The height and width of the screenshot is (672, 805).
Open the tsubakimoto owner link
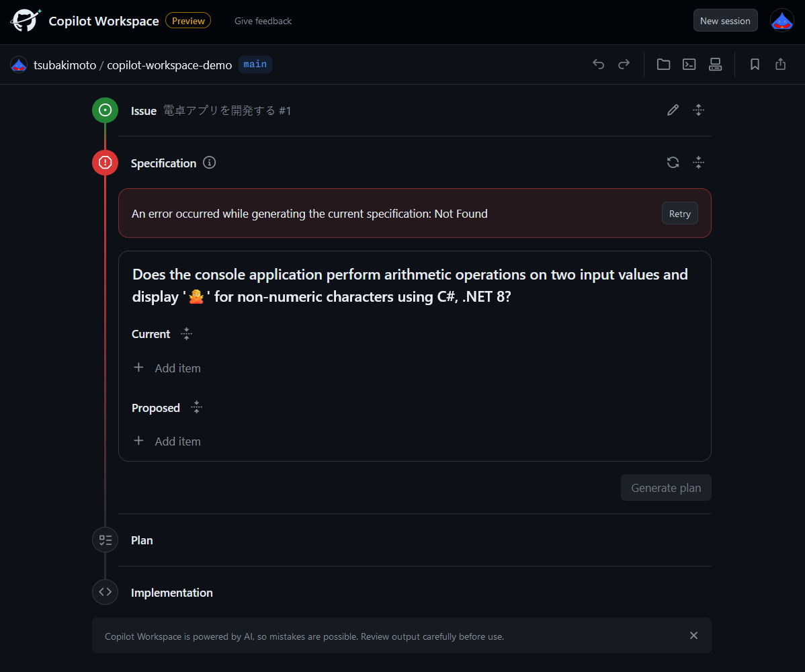(x=65, y=65)
